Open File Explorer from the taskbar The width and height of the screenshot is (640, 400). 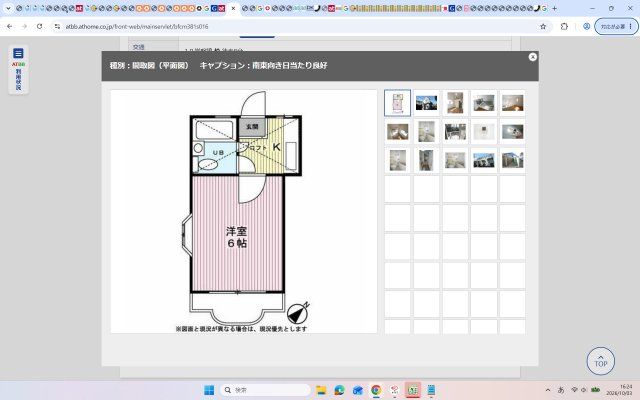tap(321, 390)
